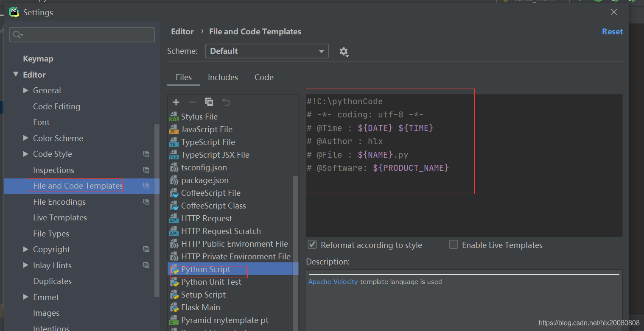This screenshot has height=331, width=644.
Task: Click the CoffeeScript File icon
Action: [x=174, y=193]
